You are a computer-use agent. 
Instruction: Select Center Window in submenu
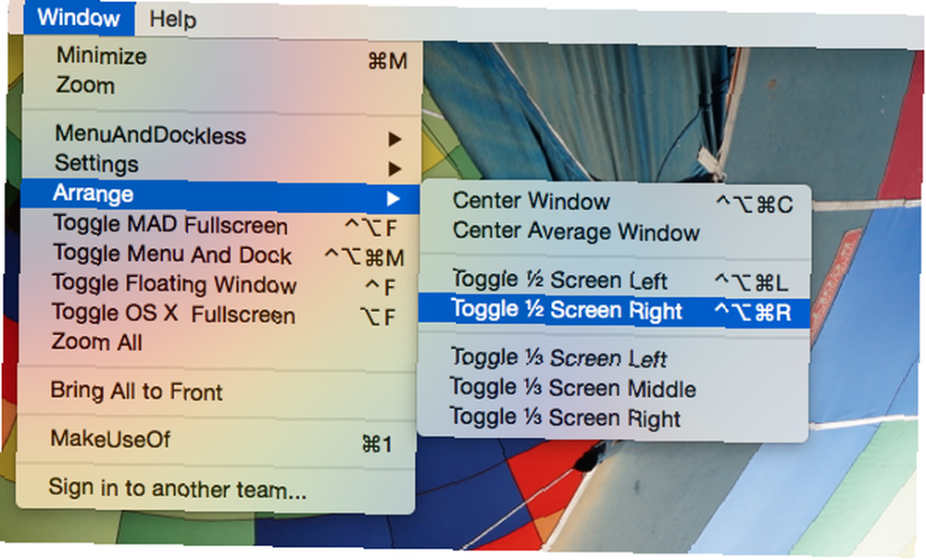tap(616, 202)
